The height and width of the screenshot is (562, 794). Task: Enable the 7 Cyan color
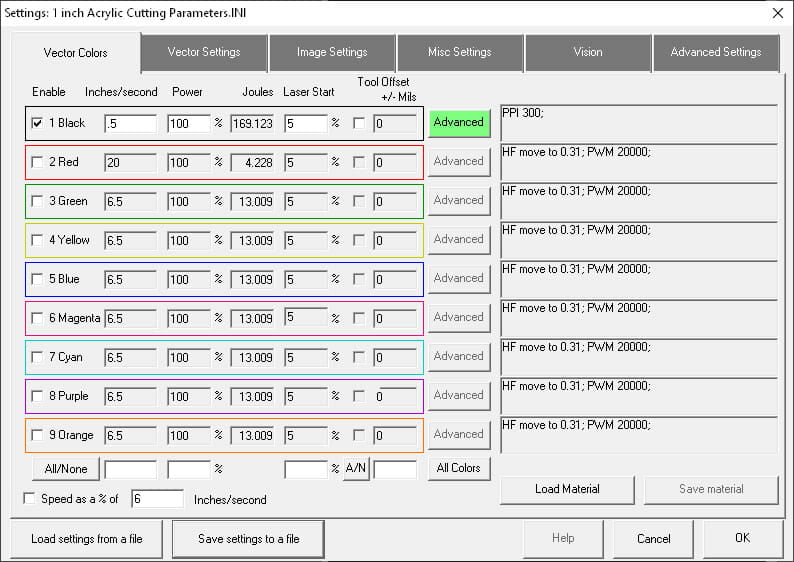pyautogui.click(x=37, y=357)
